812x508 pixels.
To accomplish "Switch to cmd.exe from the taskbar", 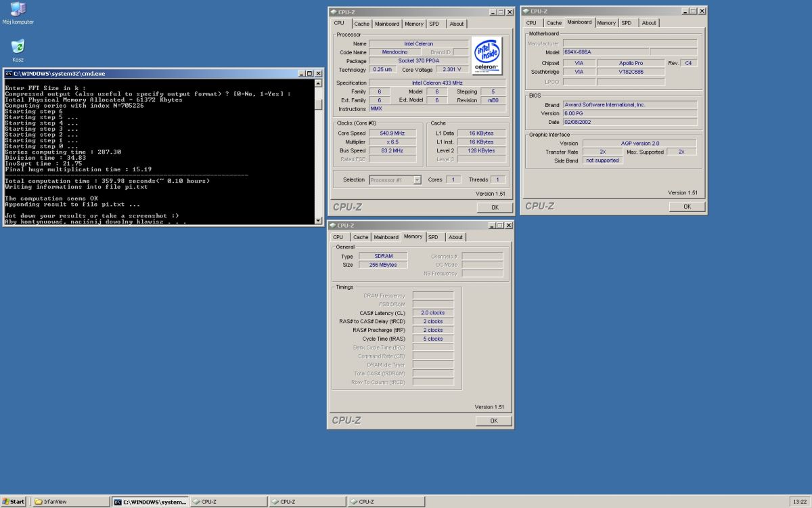I will tap(150, 502).
